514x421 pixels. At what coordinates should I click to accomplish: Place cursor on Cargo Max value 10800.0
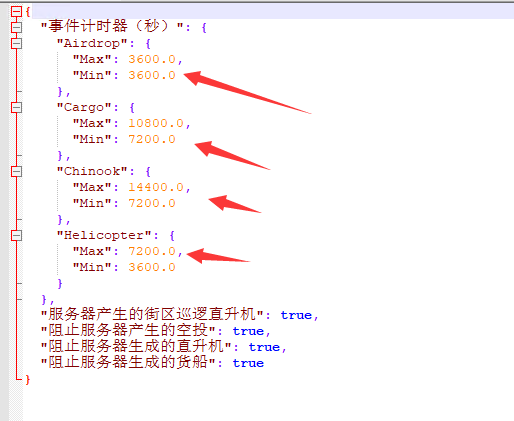pos(156,123)
